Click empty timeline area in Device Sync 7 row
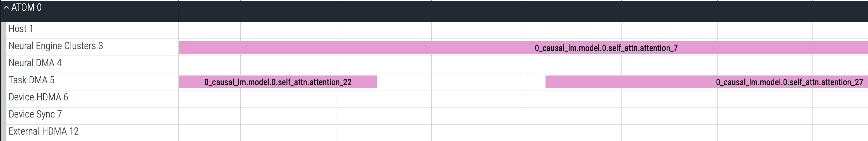The height and width of the screenshot is (141, 868). coord(523,116)
